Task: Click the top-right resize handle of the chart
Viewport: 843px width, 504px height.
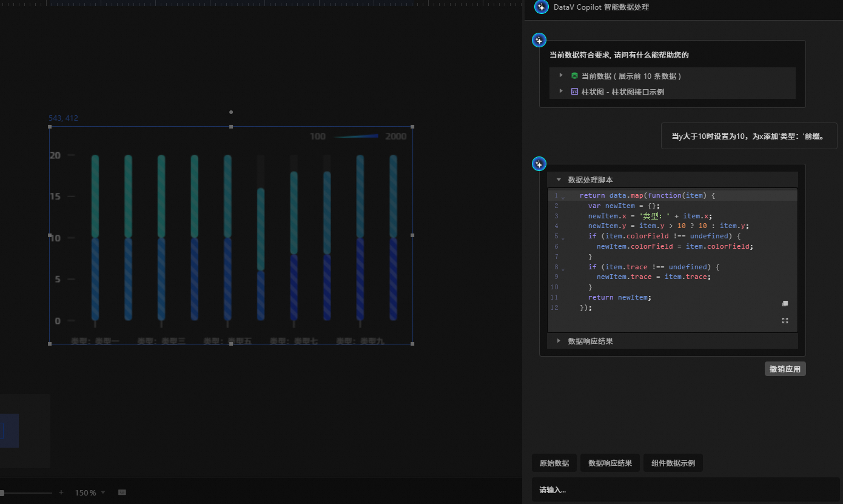Action: pyautogui.click(x=412, y=127)
